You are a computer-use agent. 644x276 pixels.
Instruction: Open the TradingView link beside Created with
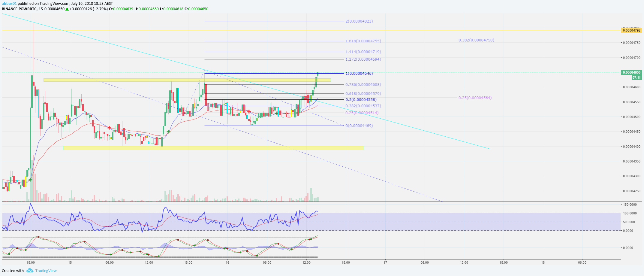click(x=46, y=271)
